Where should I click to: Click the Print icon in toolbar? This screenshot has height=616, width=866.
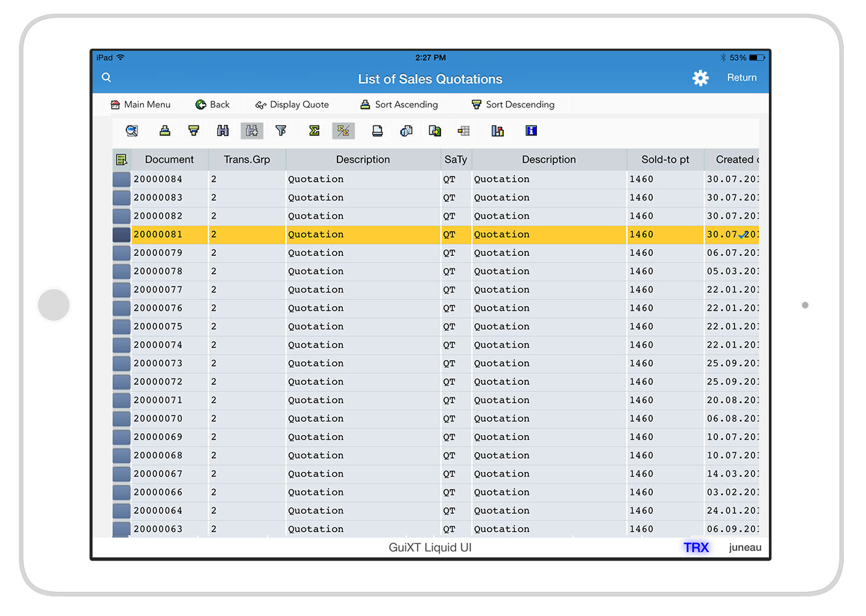[x=377, y=131]
